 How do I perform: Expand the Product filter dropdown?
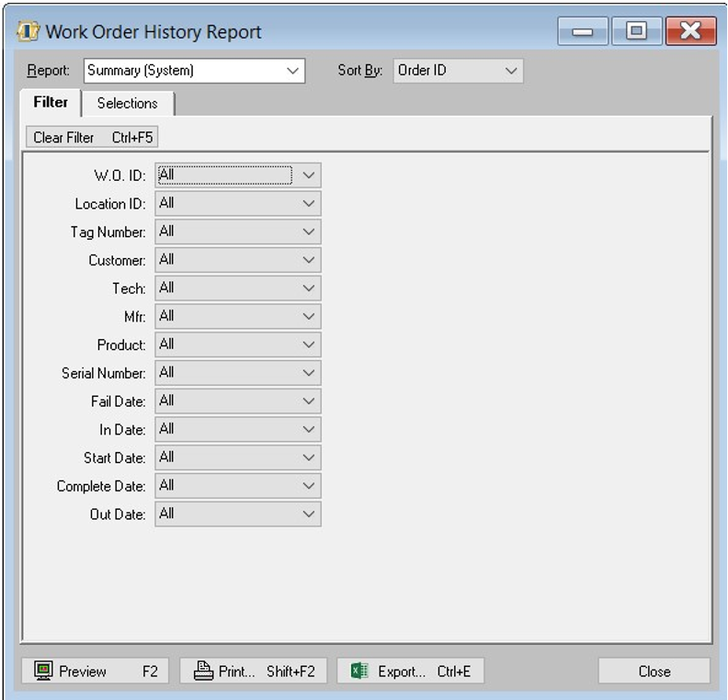pyautogui.click(x=238, y=344)
